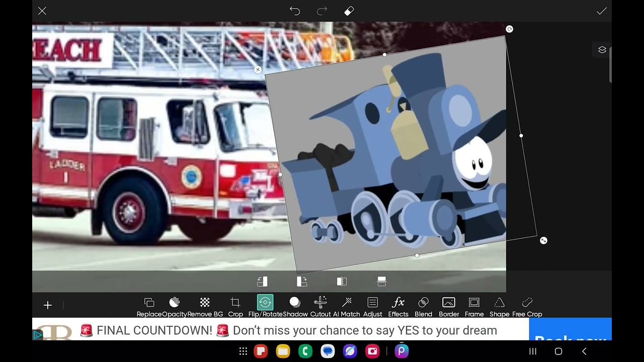Screen dimensions: 644x362
Task: Click the bottom edge handle of the sticker
Action: 417,255
